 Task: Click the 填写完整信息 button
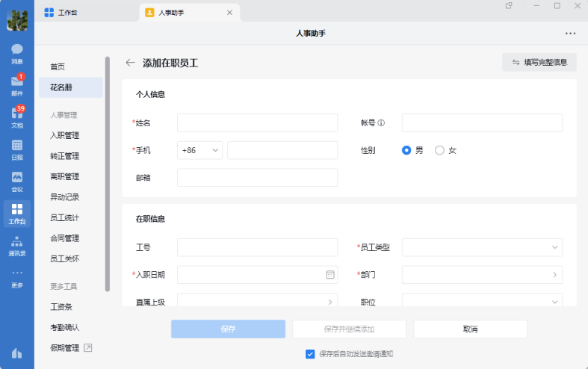(x=539, y=62)
